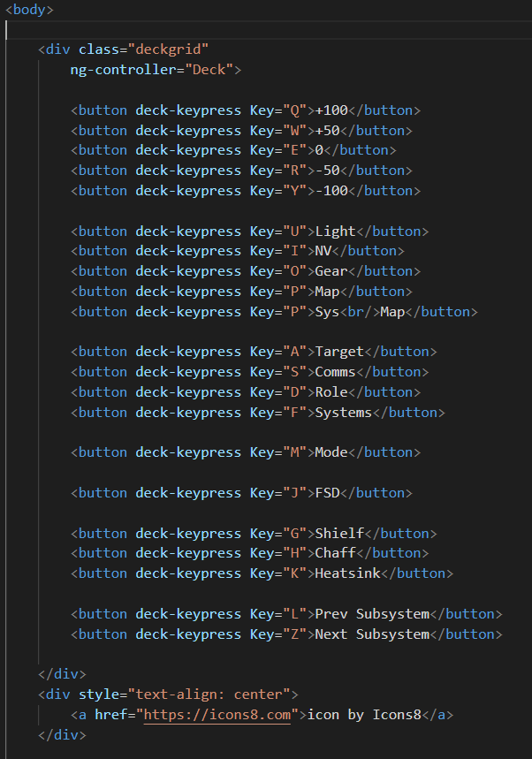Click the "FSD" button text
The image size is (532, 759).
pos(327,493)
